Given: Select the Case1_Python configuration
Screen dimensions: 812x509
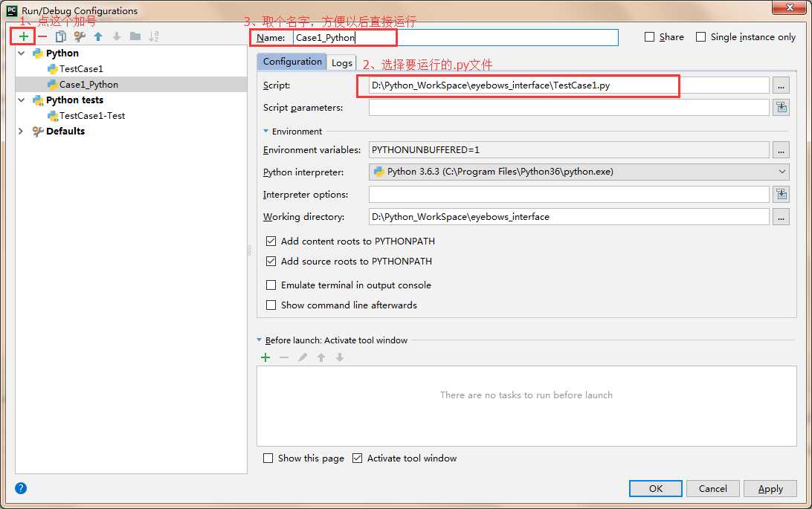Looking at the screenshot, I should pyautogui.click(x=88, y=84).
